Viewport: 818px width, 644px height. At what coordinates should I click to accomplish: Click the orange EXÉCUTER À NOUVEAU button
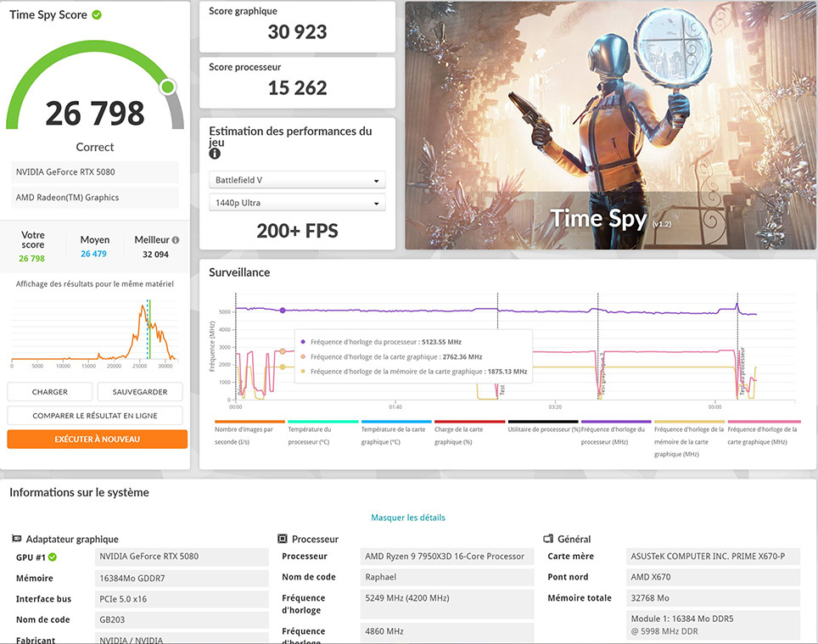(x=97, y=439)
